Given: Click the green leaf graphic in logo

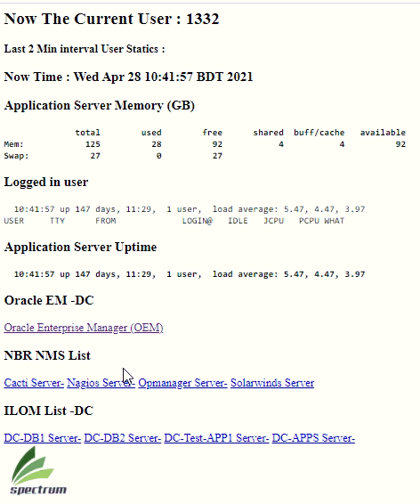Looking at the screenshot, I should (32, 465).
